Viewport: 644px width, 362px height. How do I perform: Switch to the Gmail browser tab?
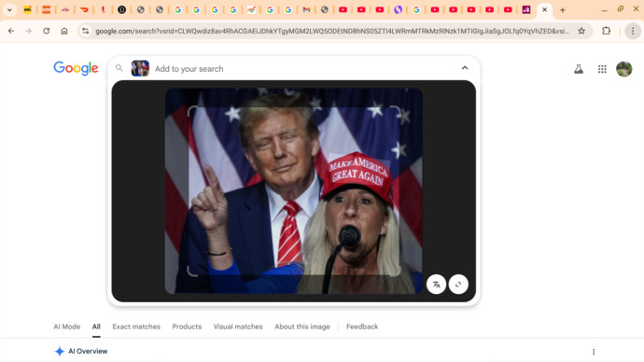pos(306,10)
